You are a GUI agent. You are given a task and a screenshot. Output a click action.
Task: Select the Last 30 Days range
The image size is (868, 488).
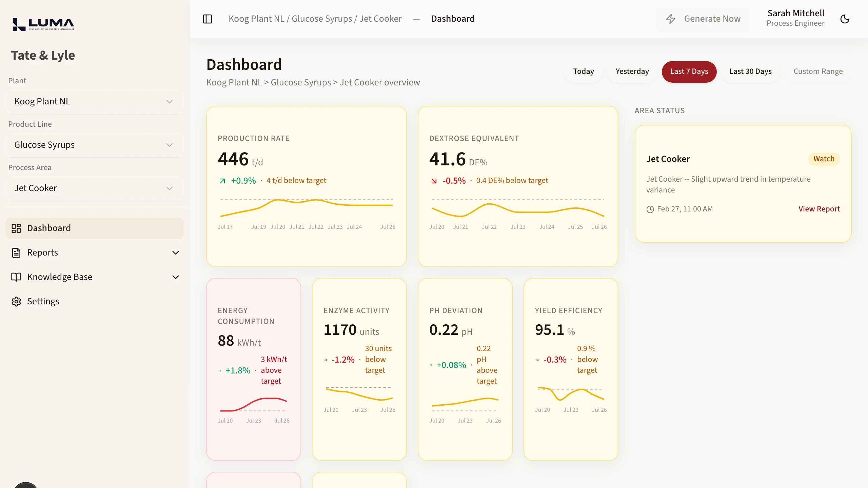[750, 72]
